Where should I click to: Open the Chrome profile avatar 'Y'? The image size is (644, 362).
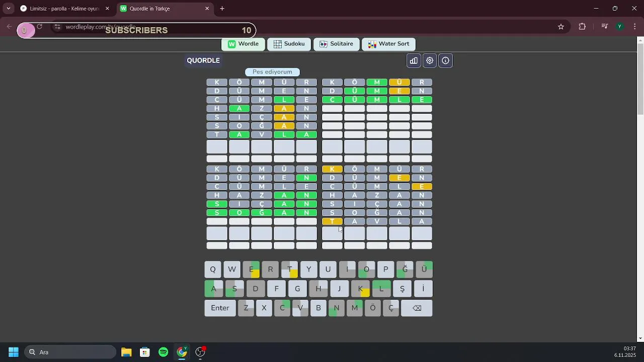click(x=620, y=27)
